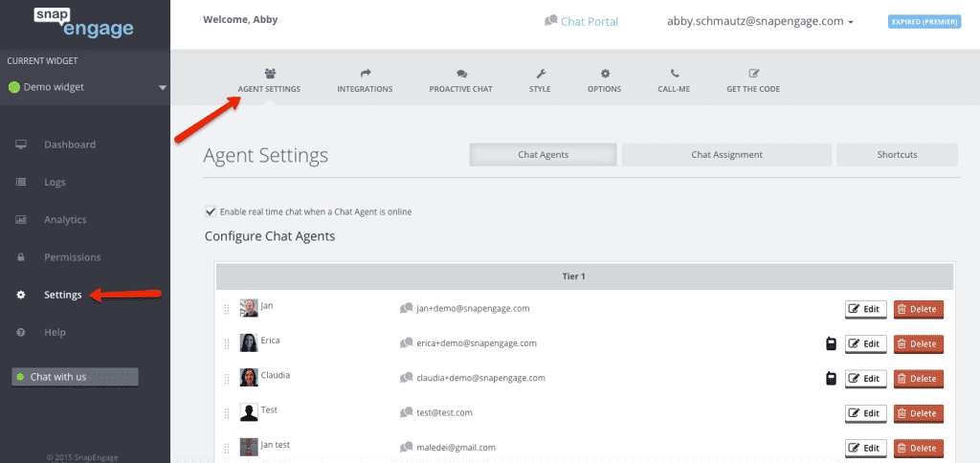Click the Agent Settings people icon
The width and height of the screenshot is (980, 463).
click(x=269, y=74)
